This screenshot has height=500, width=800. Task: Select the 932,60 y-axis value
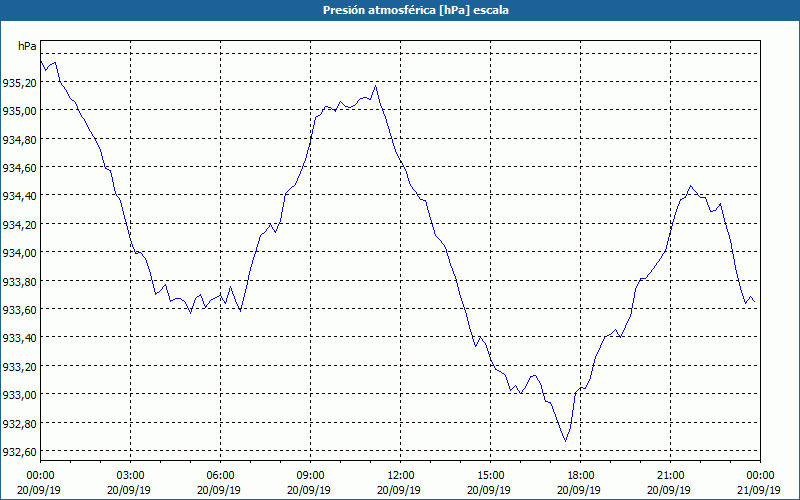click(20, 452)
